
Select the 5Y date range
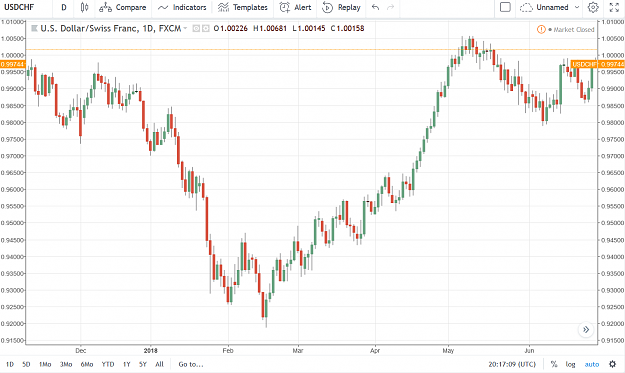143,364
